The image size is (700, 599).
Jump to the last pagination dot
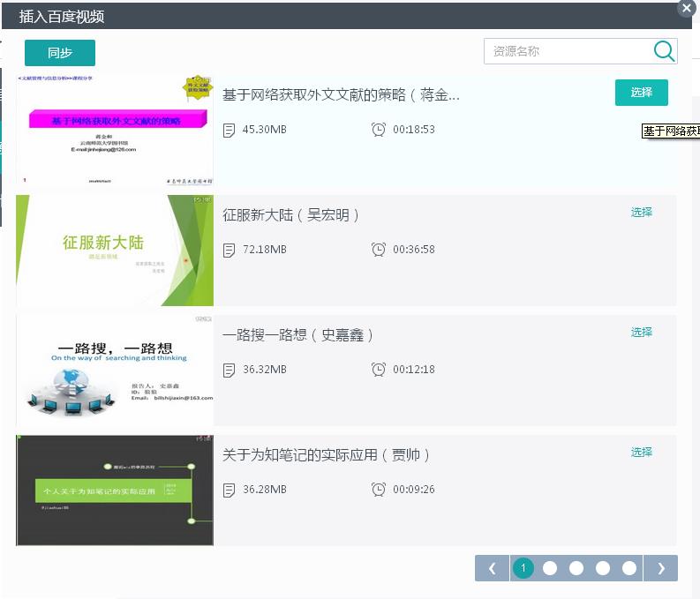(629, 568)
